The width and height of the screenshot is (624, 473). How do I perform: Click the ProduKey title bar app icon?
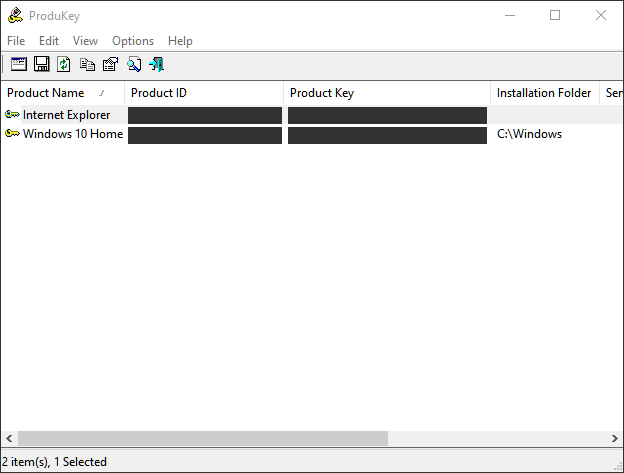[x=15, y=16]
